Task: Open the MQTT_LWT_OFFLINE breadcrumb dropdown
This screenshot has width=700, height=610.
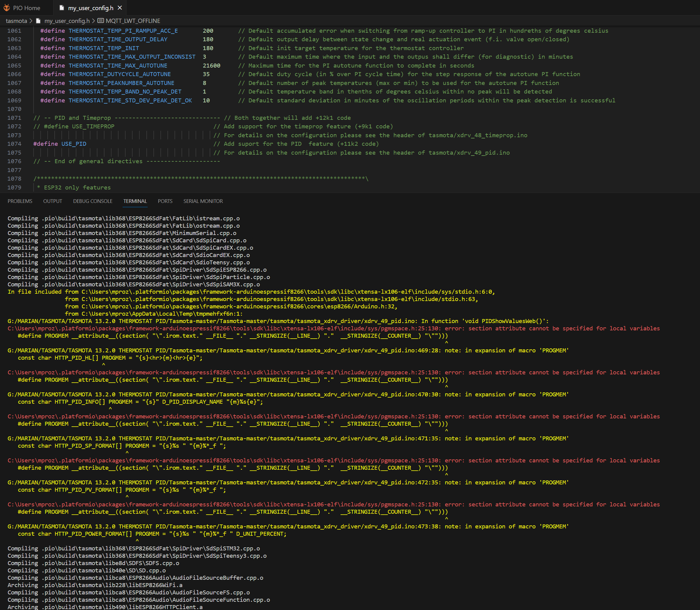Action: pyautogui.click(x=133, y=20)
